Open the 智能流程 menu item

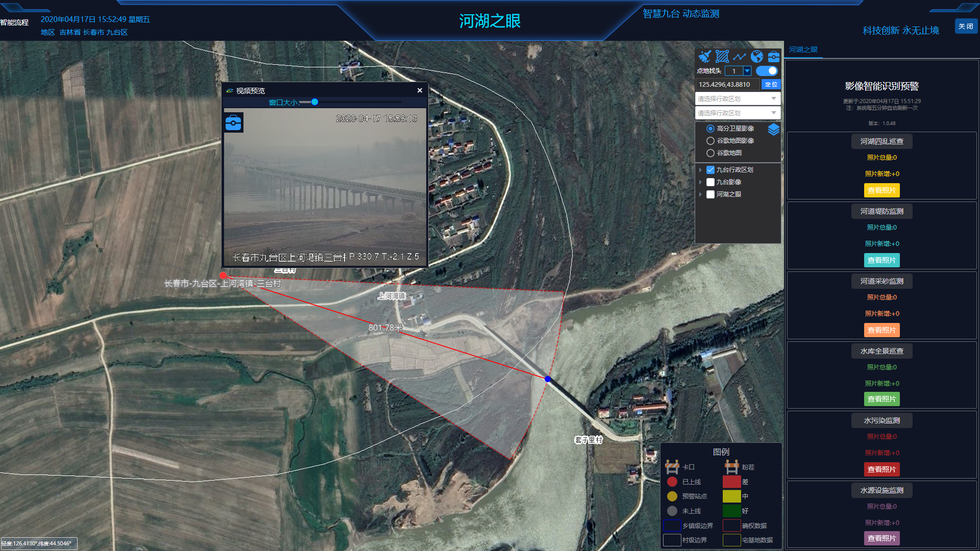pyautogui.click(x=14, y=22)
